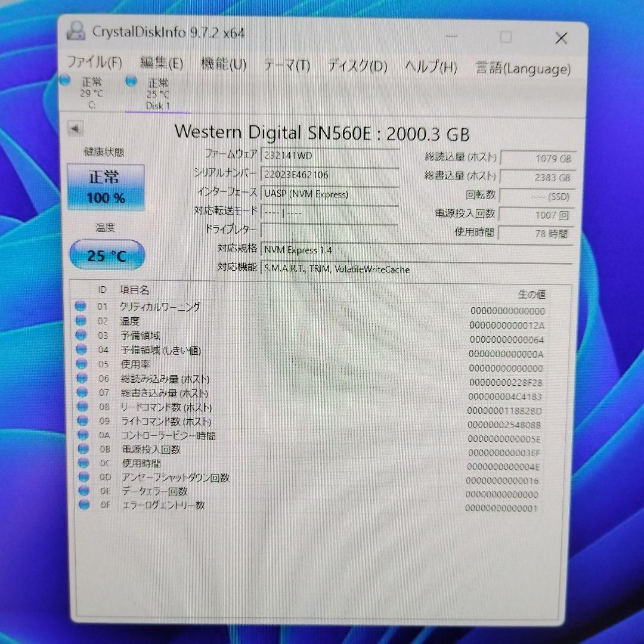This screenshot has width=644, height=644.
Task: Click the status indicator for 温度 attribute
Action: click(81, 321)
